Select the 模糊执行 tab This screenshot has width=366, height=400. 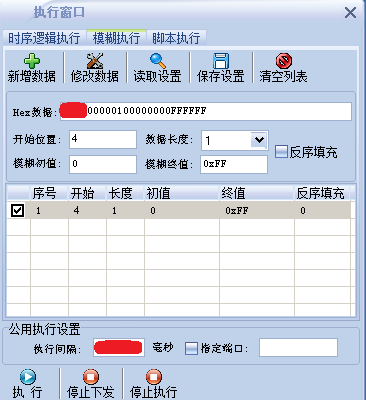116,38
